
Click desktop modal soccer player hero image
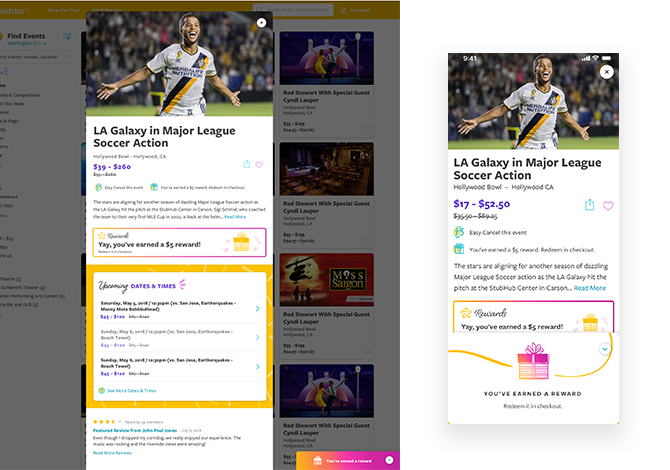[179, 64]
